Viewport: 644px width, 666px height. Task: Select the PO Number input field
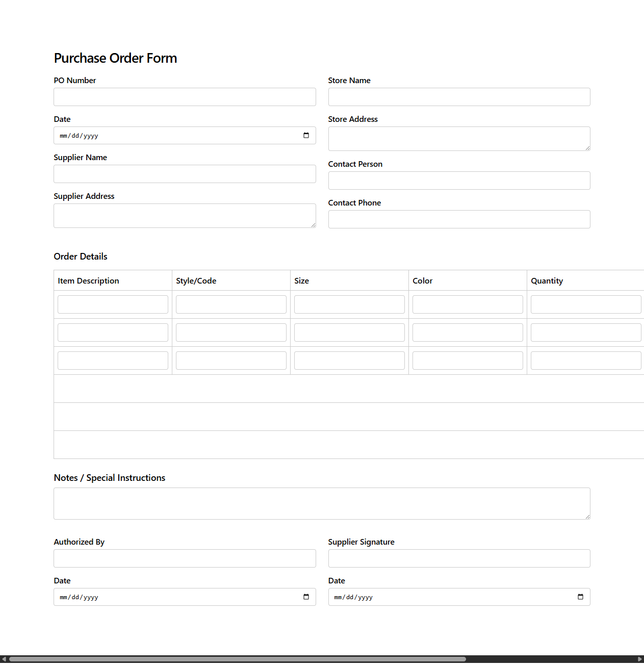pos(185,97)
